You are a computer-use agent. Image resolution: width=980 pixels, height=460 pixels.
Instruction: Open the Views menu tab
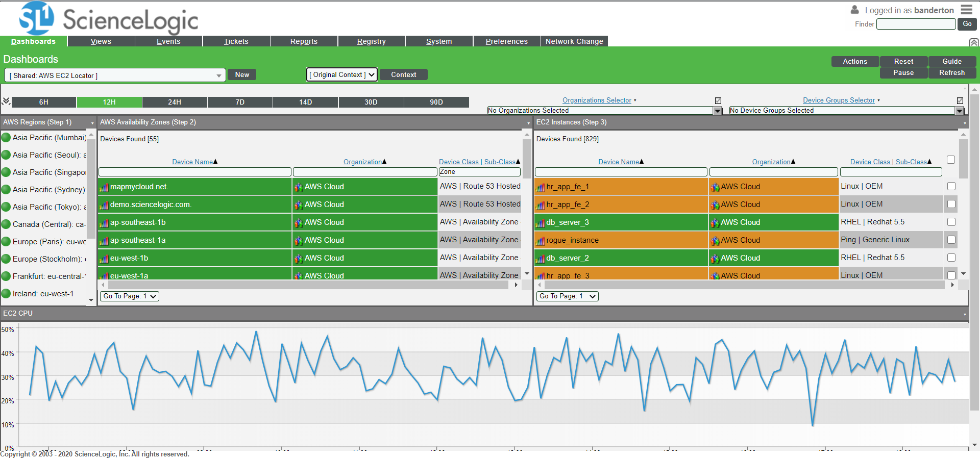pyautogui.click(x=101, y=41)
